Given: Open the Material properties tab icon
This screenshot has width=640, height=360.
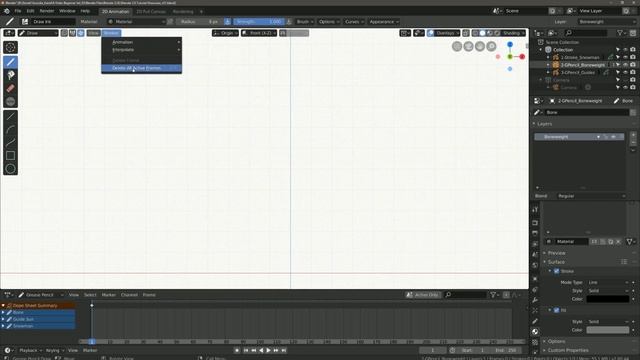Looking at the screenshot, I should [535, 331].
